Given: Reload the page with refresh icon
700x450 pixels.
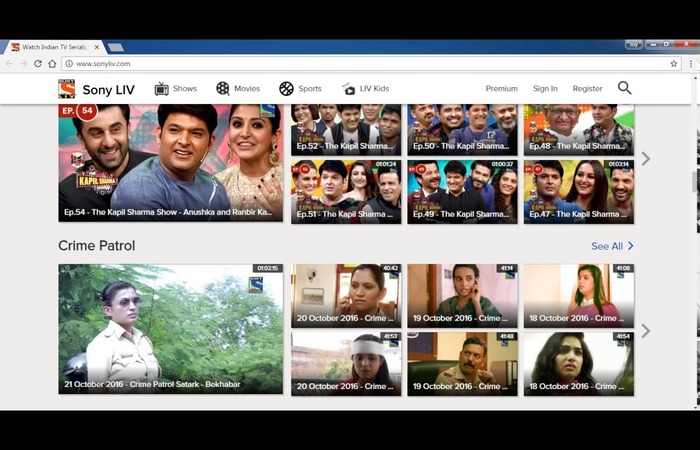Looking at the screenshot, I should 38,64.
